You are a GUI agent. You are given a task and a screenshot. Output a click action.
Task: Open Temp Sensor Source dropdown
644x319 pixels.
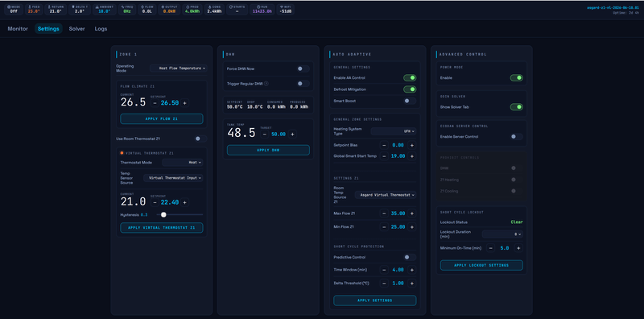coord(173,178)
